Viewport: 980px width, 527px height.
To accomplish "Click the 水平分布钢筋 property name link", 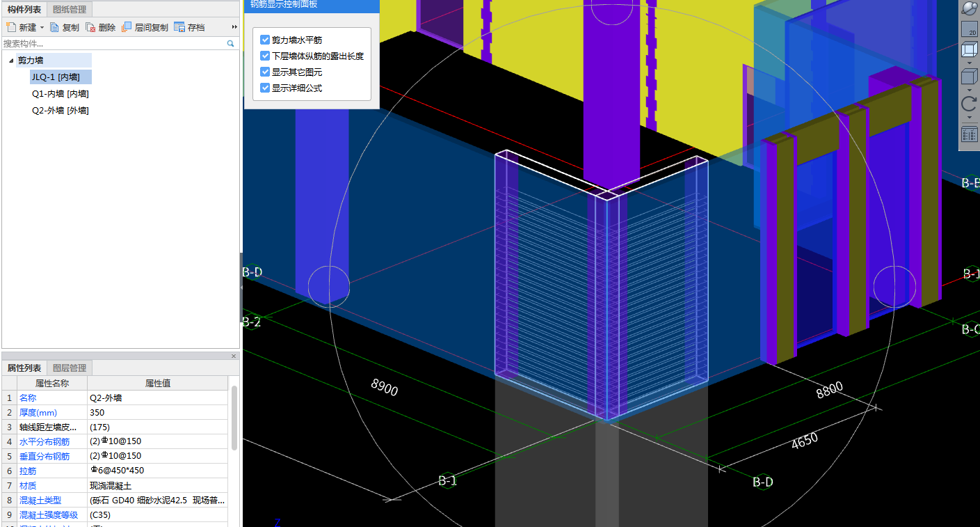I will pos(45,442).
